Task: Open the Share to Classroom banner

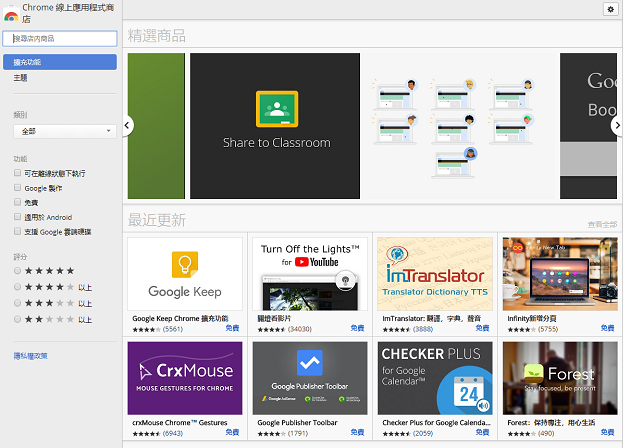Action: coord(275,125)
